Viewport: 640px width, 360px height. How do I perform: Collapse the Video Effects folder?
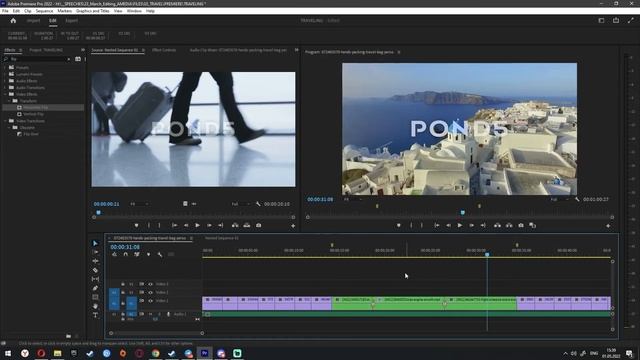coord(6,94)
